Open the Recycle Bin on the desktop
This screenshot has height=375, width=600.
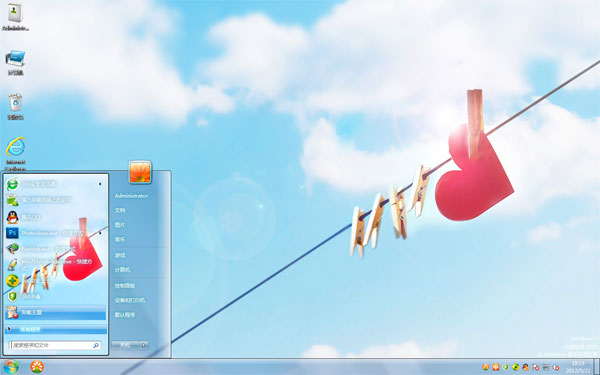click(15, 106)
